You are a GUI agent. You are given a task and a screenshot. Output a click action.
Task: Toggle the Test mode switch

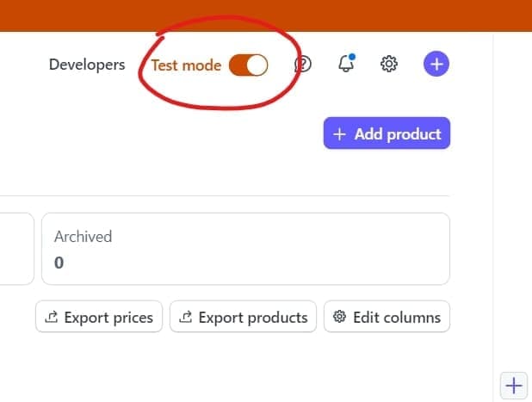[248, 65]
